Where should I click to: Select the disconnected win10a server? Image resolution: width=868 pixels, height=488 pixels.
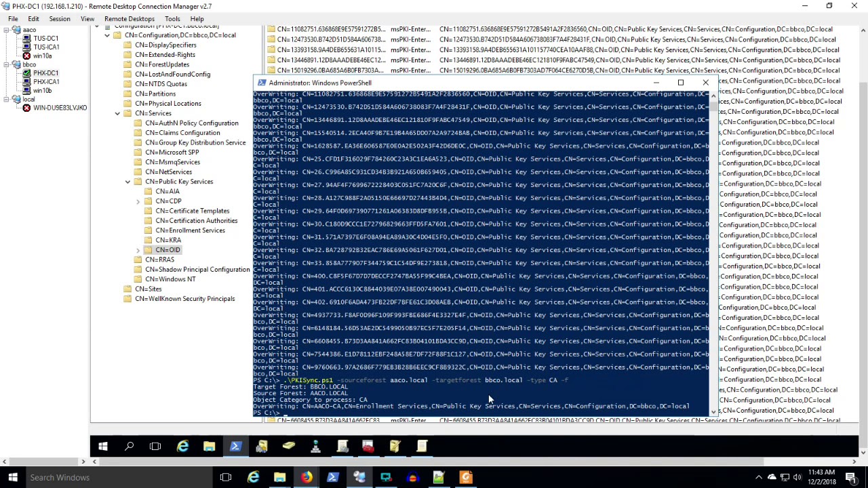coord(42,56)
